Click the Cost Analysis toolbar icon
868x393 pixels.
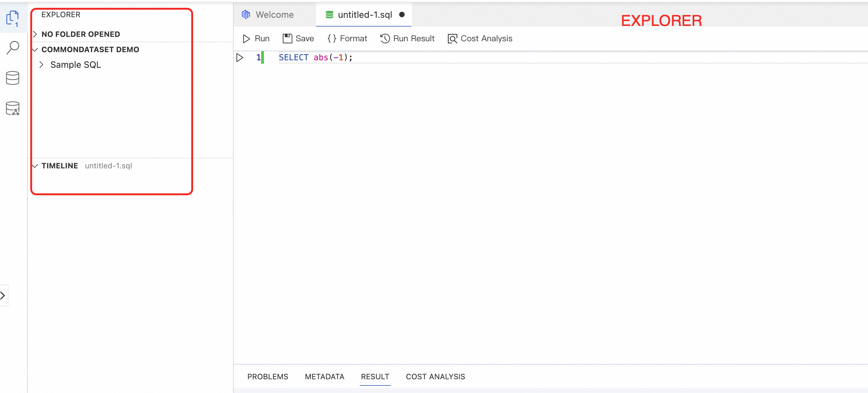tap(452, 39)
